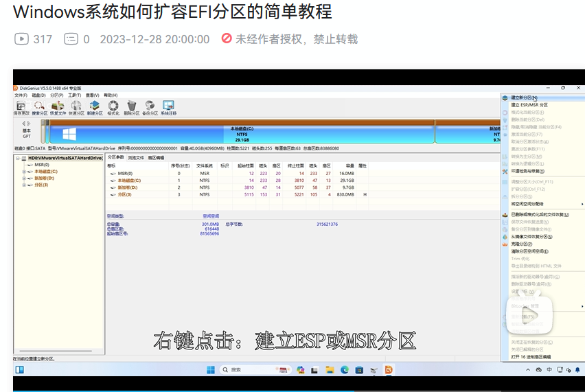
Task: Choose 已删除或格式化后的文件恢复(U) menu entry
Action: click(x=543, y=214)
